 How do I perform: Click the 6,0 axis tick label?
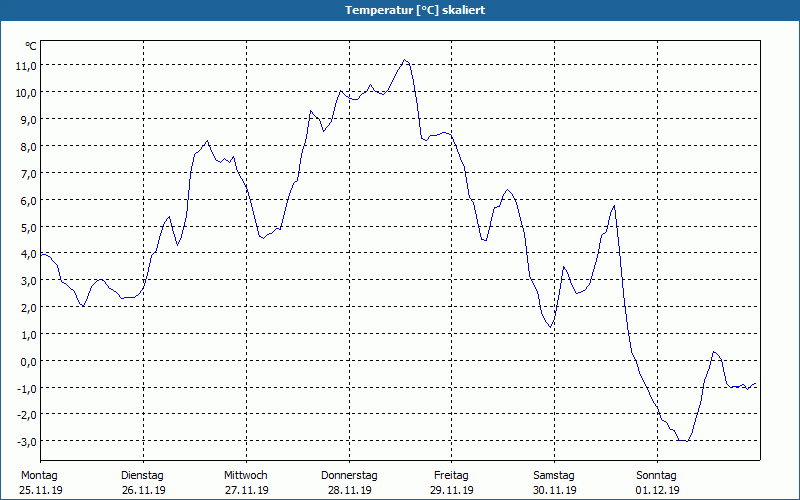pos(29,201)
